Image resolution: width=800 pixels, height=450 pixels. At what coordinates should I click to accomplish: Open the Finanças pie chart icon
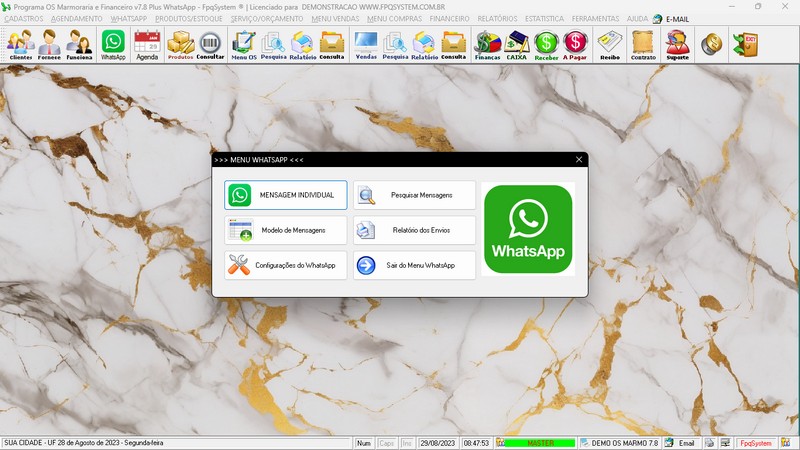(x=487, y=44)
